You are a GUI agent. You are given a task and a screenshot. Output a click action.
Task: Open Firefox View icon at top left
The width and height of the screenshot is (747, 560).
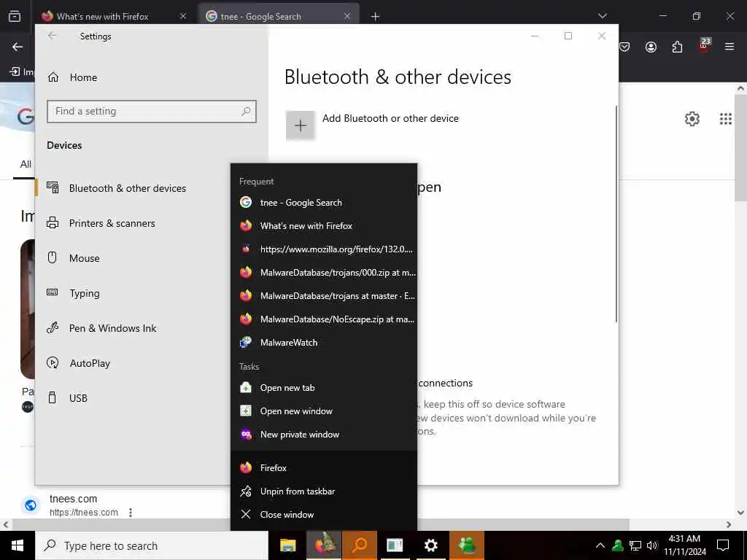(15, 16)
